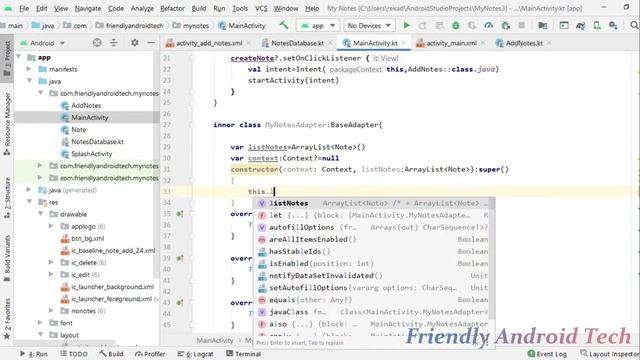The width and height of the screenshot is (640, 360).
Task: Open the Build Variants sidebar tab
Action: coord(7,258)
